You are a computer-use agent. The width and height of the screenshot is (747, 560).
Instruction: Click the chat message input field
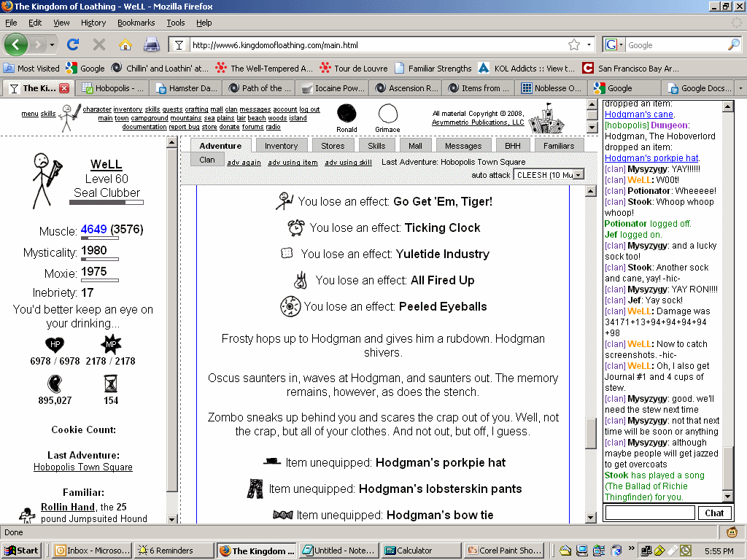click(x=649, y=513)
